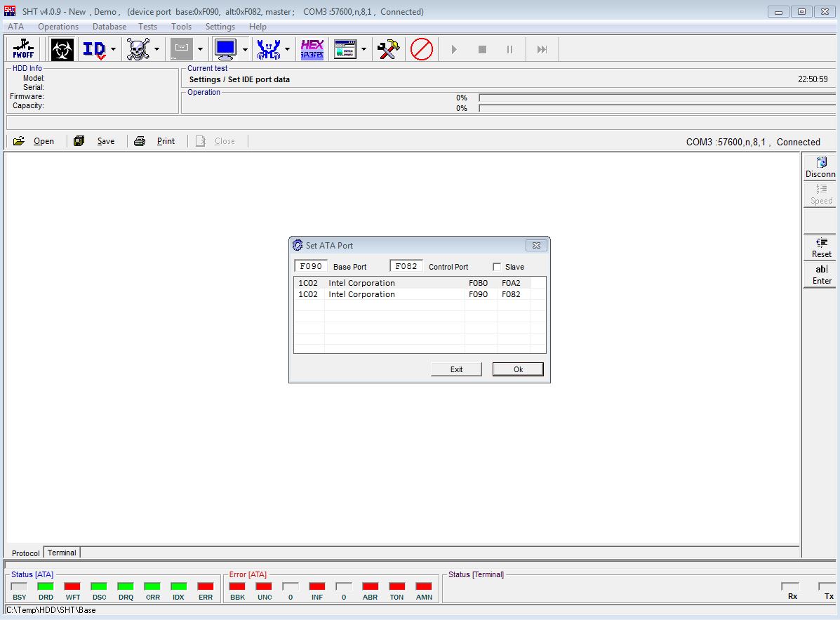Open the Settings menu
Screen dimensions: 840x620
coord(220,27)
